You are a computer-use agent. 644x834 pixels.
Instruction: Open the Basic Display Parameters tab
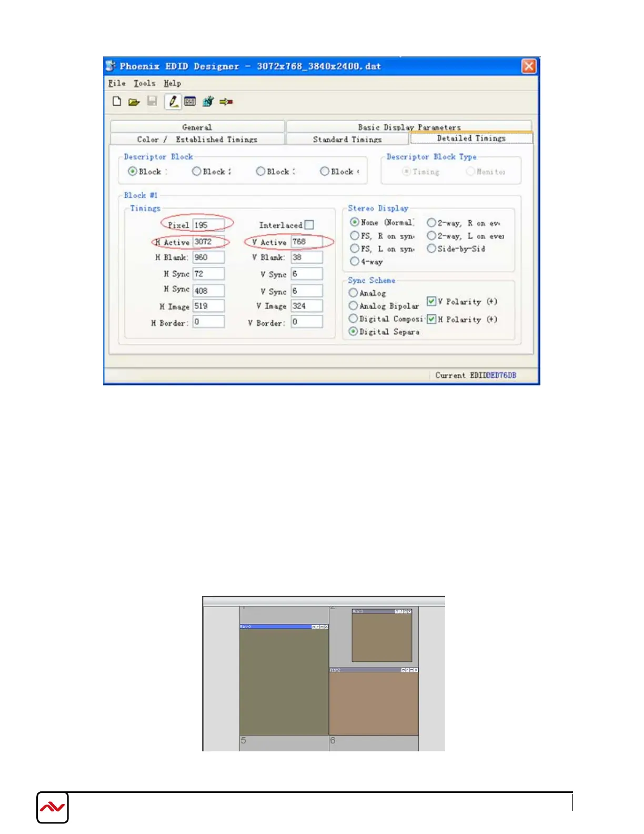[x=409, y=127]
